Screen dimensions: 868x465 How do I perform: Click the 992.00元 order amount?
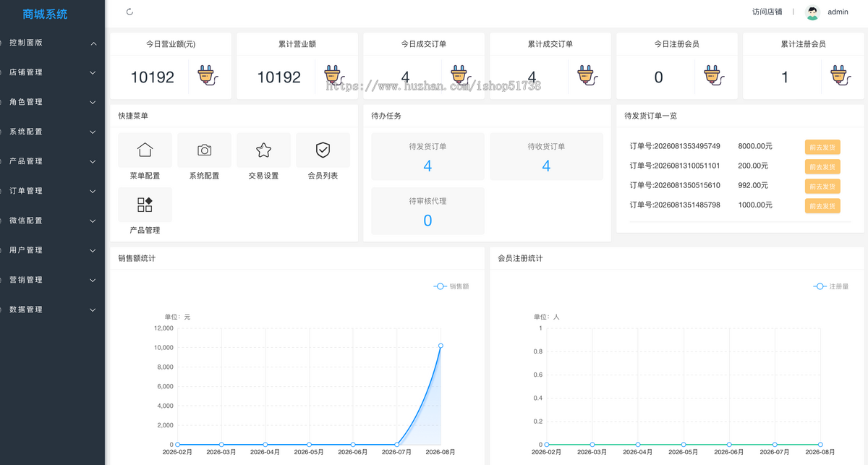[x=753, y=185]
